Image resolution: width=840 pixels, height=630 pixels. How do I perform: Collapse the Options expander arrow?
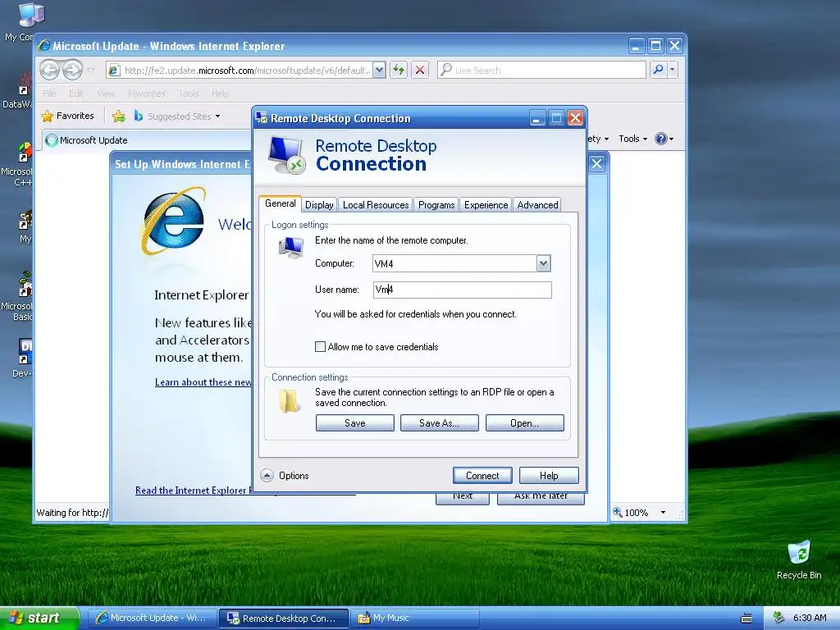pos(267,475)
